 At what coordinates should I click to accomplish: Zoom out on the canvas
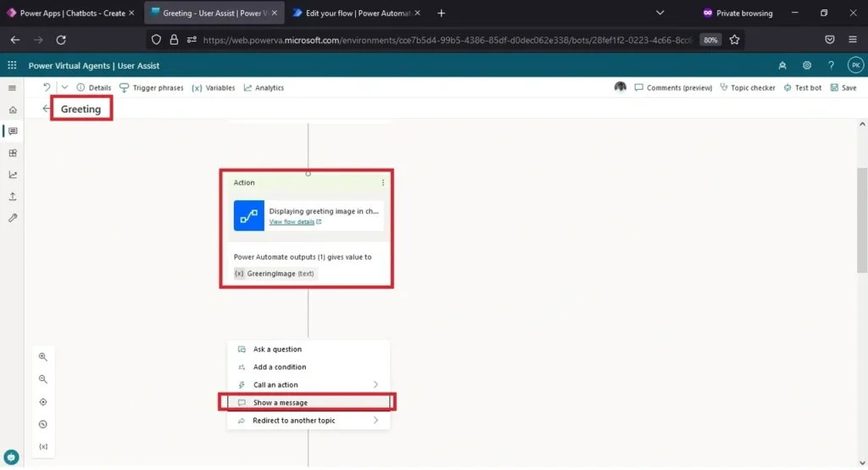pyautogui.click(x=43, y=379)
